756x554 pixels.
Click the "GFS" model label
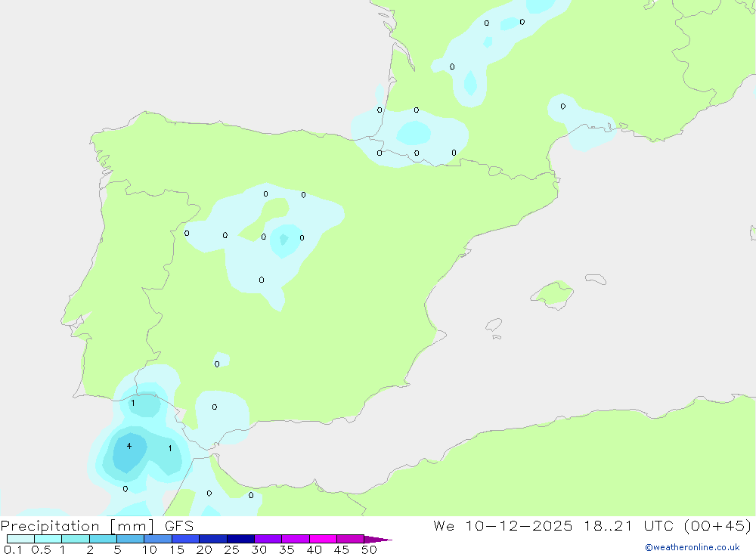179,526
